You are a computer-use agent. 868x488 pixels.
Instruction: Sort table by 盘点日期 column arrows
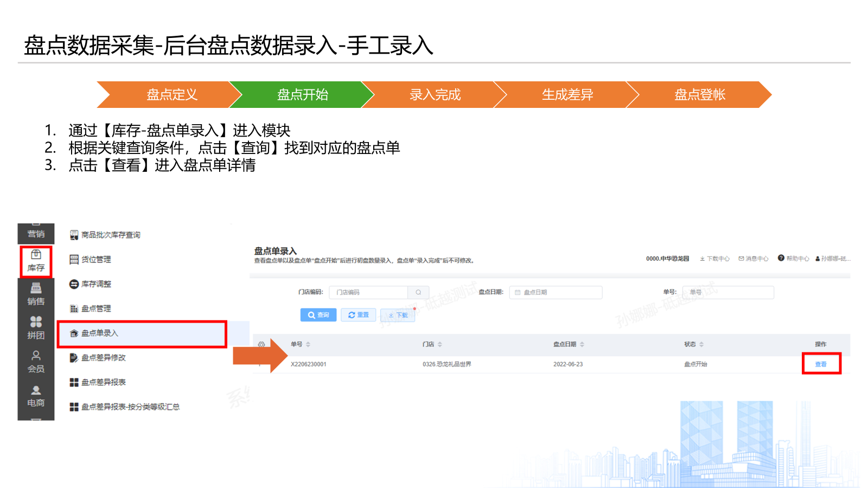[582, 344]
